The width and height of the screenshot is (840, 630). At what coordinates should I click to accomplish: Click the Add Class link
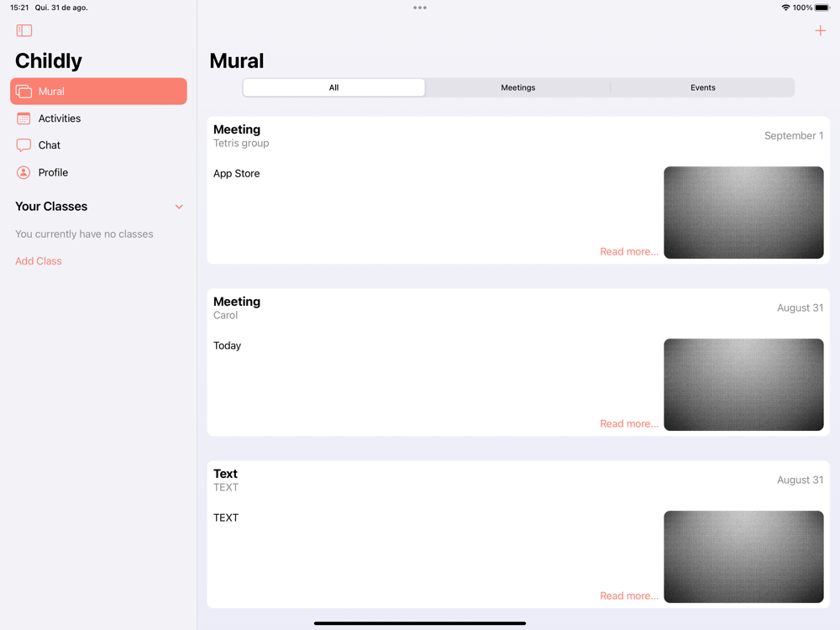(x=39, y=261)
